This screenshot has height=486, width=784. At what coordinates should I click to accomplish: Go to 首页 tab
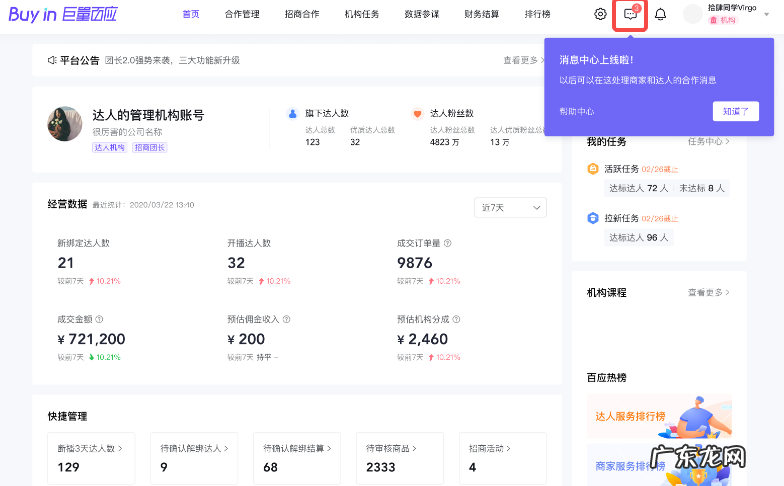click(x=191, y=14)
